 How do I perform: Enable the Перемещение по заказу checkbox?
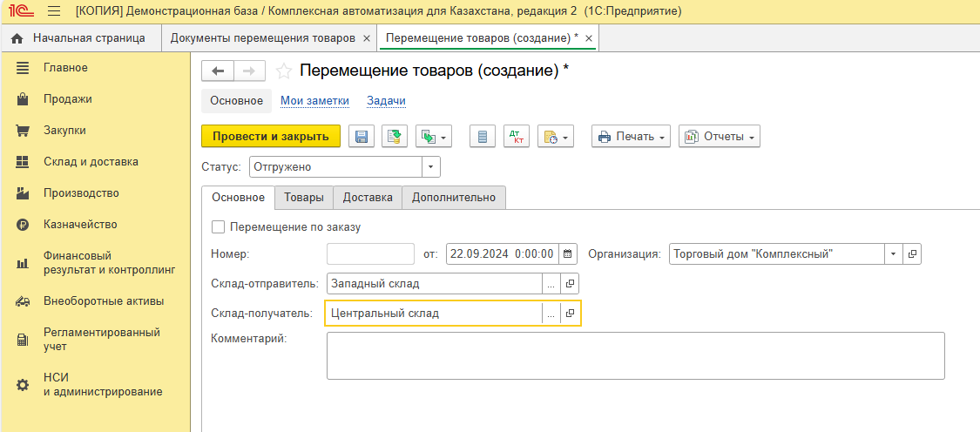pos(218,227)
